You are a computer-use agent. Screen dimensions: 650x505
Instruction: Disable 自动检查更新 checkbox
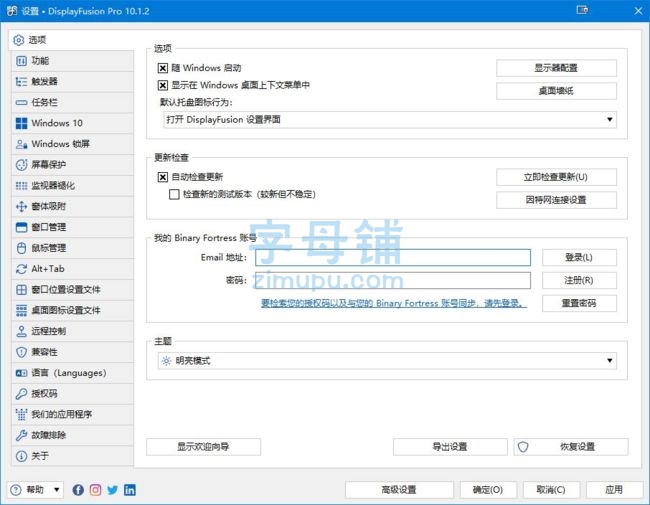(162, 177)
